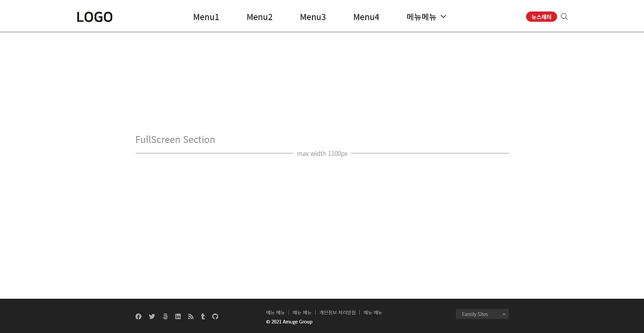Open the Facebook social icon

[138, 316]
